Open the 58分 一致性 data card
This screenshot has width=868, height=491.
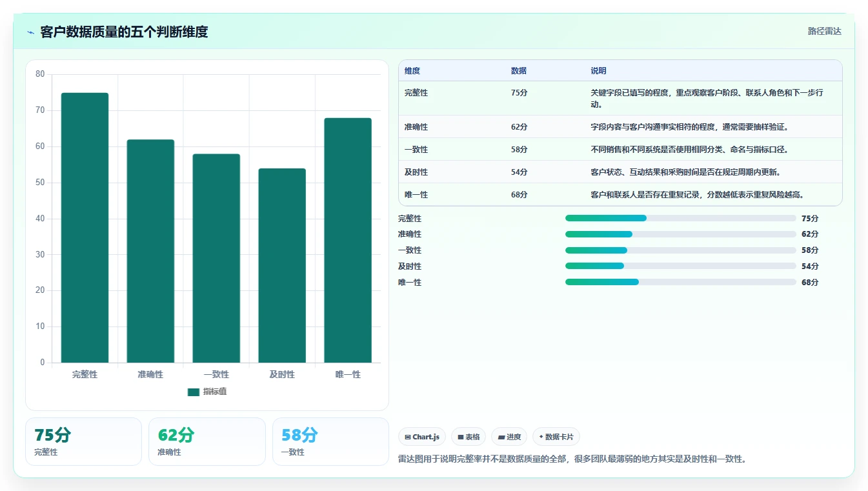click(330, 441)
